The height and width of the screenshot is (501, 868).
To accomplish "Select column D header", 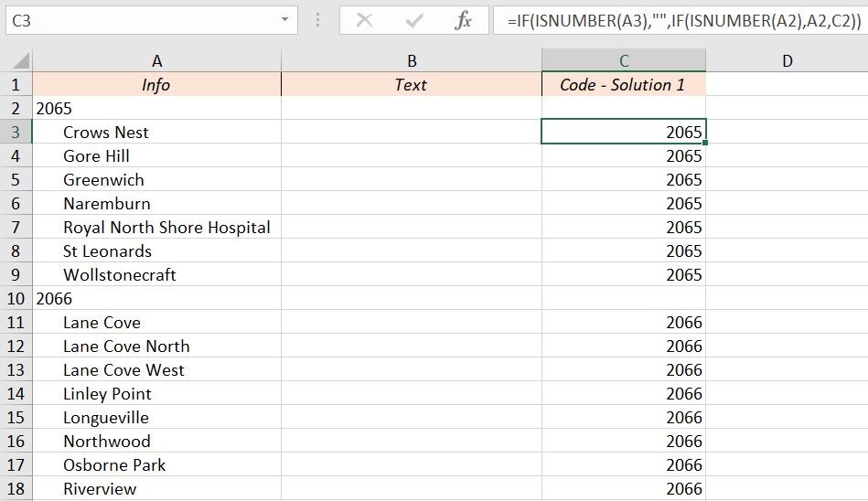I will click(788, 61).
